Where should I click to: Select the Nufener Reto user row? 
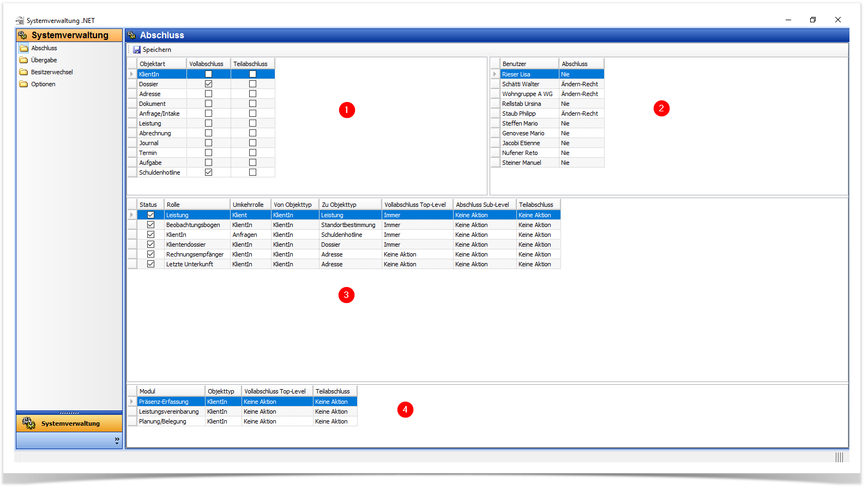point(547,153)
